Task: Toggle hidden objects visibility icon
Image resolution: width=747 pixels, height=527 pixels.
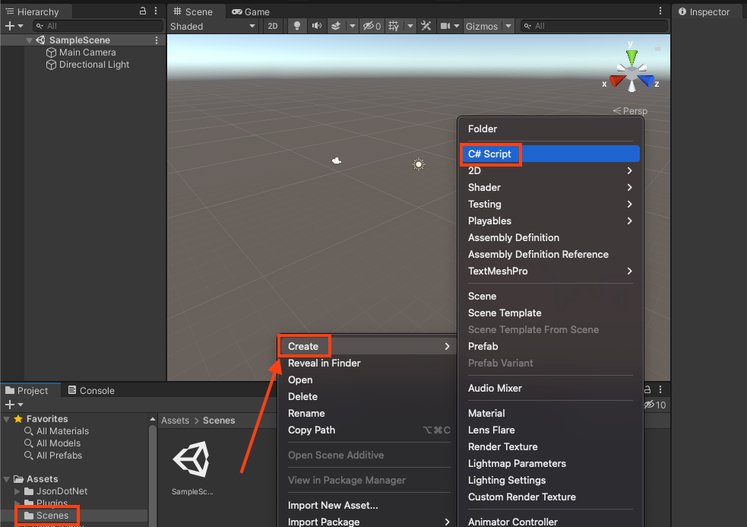Action: [x=372, y=26]
